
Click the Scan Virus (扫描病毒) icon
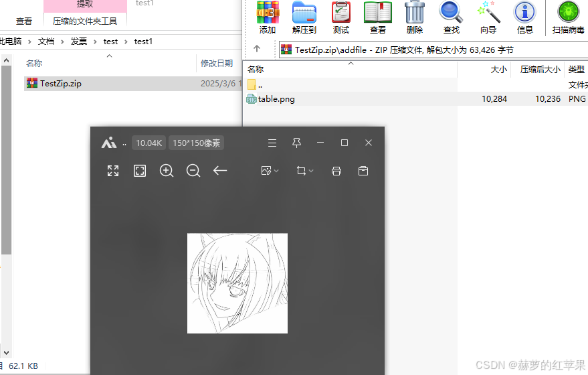pyautogui.click(x=568, y=17)
